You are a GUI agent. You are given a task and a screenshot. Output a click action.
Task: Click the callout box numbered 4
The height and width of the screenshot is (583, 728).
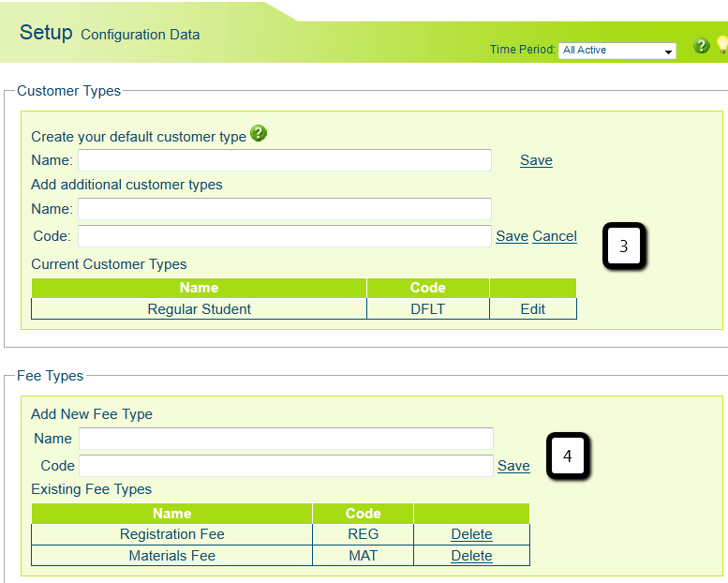tap(567, 456)
